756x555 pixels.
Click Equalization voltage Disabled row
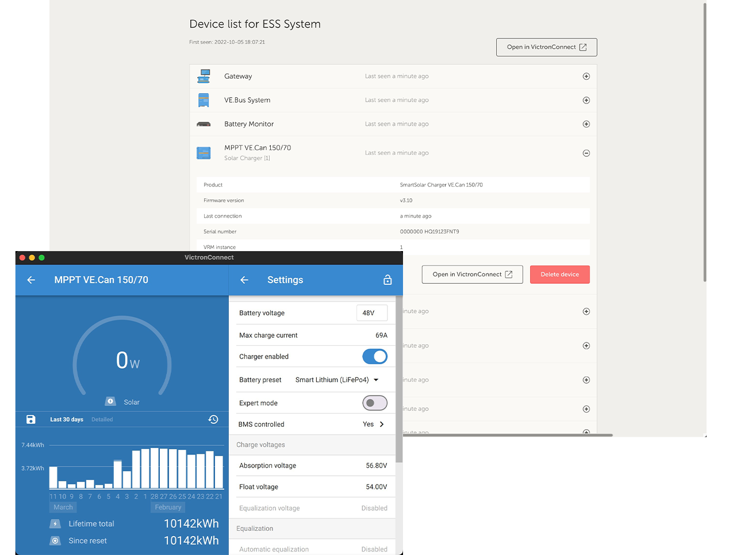coord(313,508)
